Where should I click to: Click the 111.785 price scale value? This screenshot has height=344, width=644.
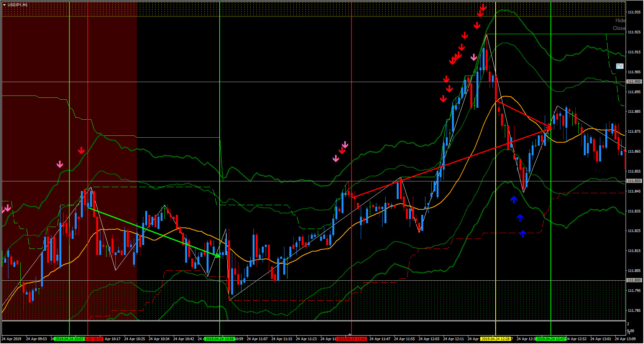[x=634, y=311]
